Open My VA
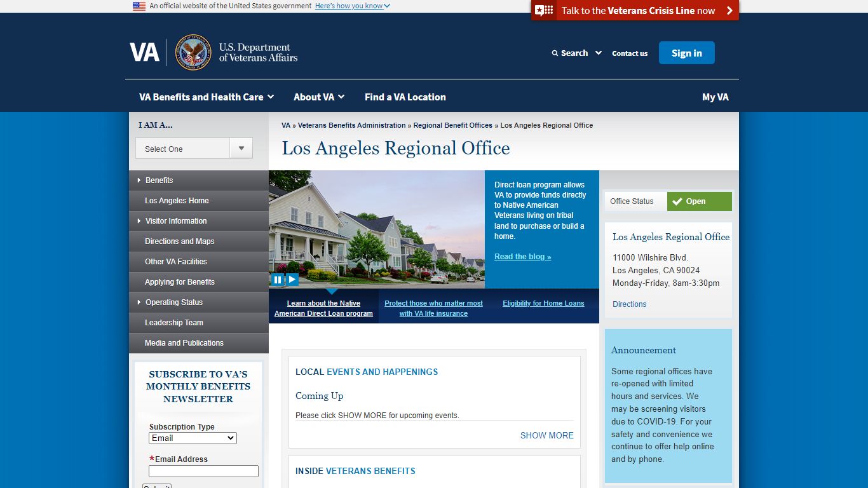The height and width of the screenshot is (488, 868). 715,97
